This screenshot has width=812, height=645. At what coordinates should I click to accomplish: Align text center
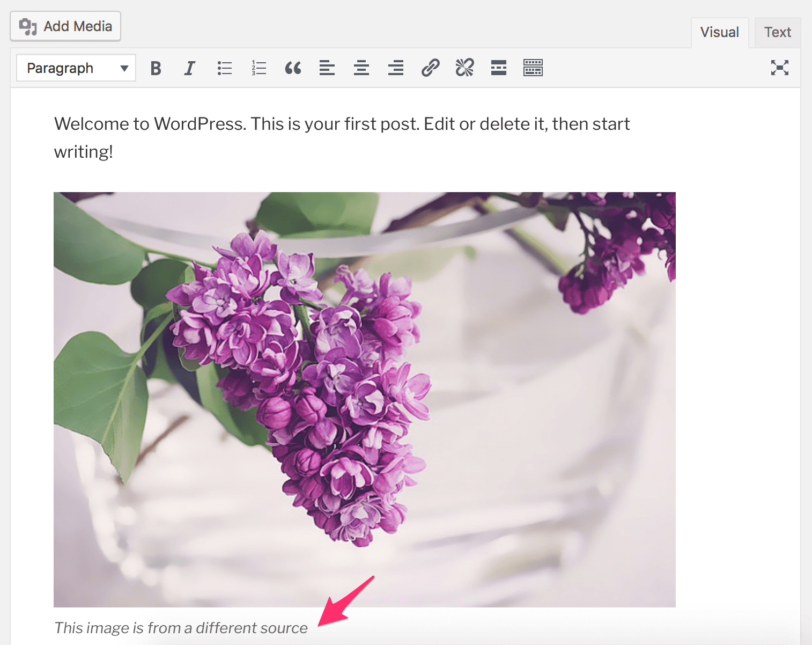click(x=361, y=68)
